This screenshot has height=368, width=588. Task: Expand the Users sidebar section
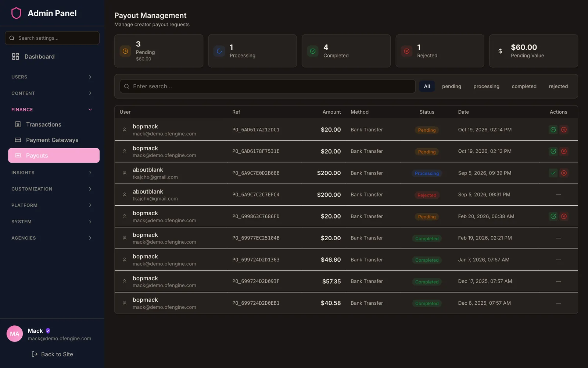click(52, 77)
